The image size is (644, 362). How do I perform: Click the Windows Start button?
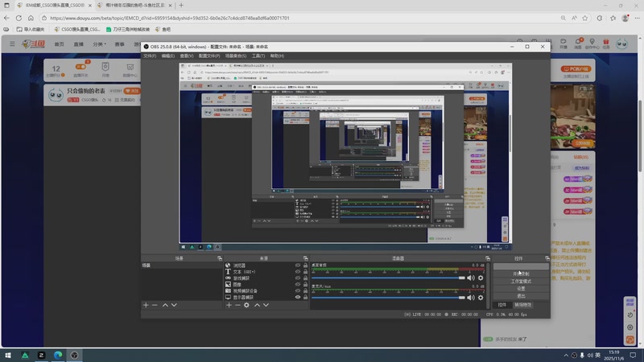[x=10, y=354]
